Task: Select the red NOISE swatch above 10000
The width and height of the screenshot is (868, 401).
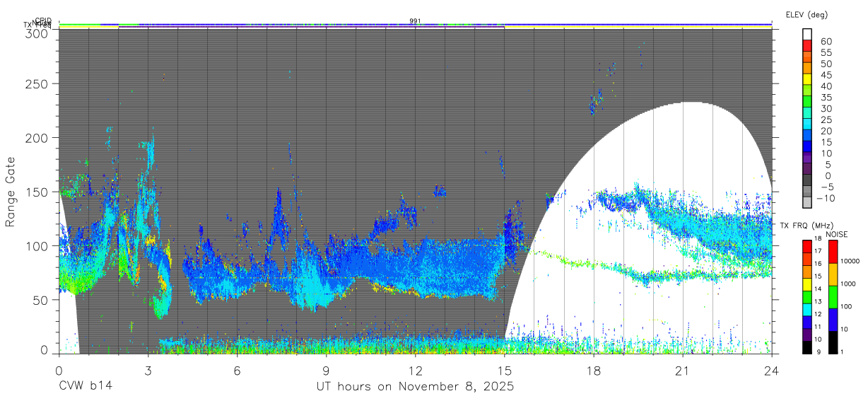Action: pos(833,251)
